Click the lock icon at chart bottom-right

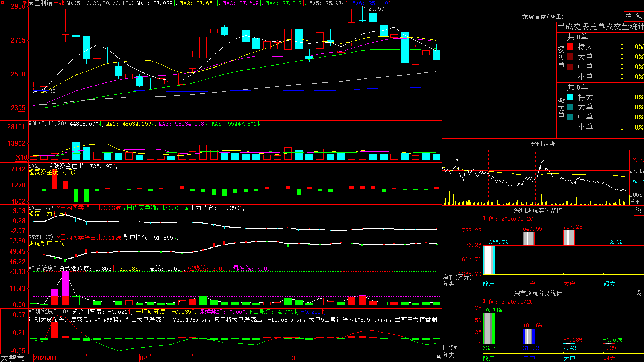point(438,357)
